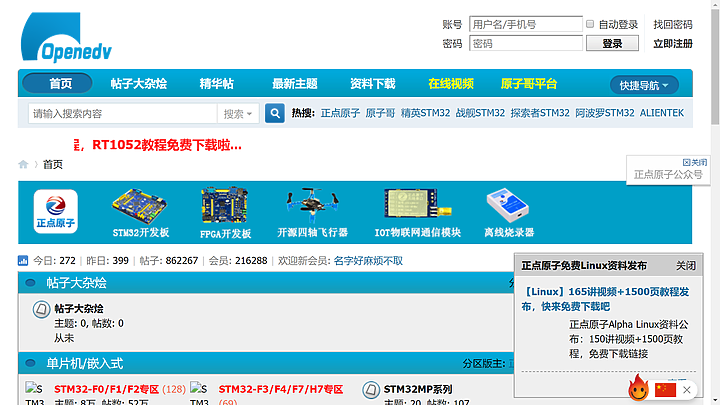Click the 登录 button
Image resolution: width=720 pixels, height=405 pixels.
coord(612,43)
